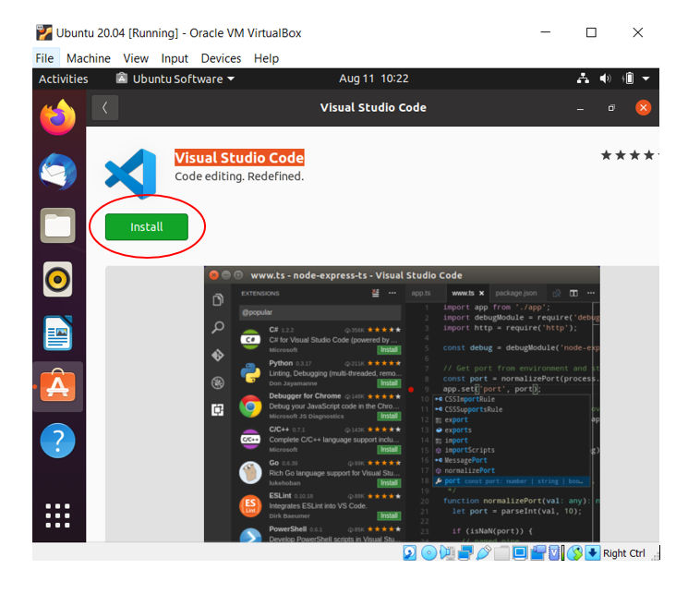Click the Code editing. Redefined. tagline
The height and width of the screenshot is (594, 700).
pyautogui.click(x=239, y=176)
